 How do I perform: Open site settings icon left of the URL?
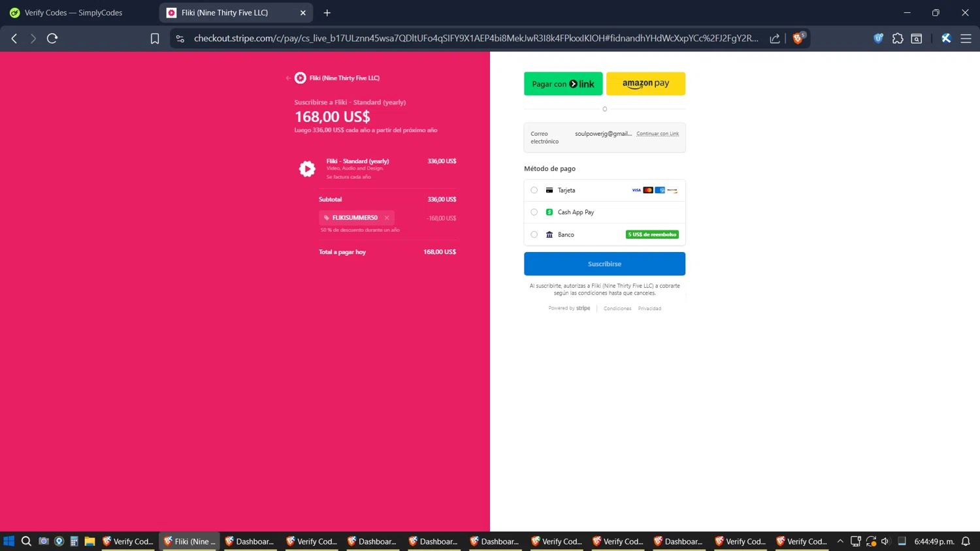point(180,39)
